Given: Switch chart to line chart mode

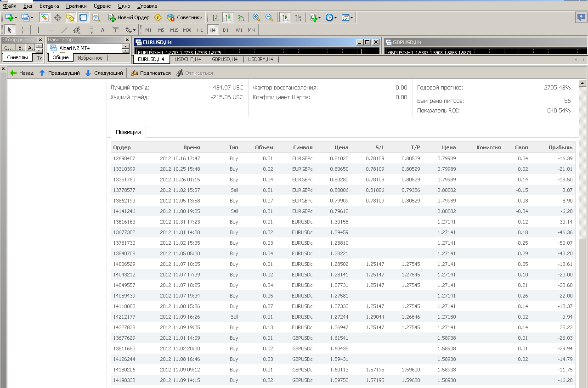Looking at the screenshot, I should click(x=241, y=17).
